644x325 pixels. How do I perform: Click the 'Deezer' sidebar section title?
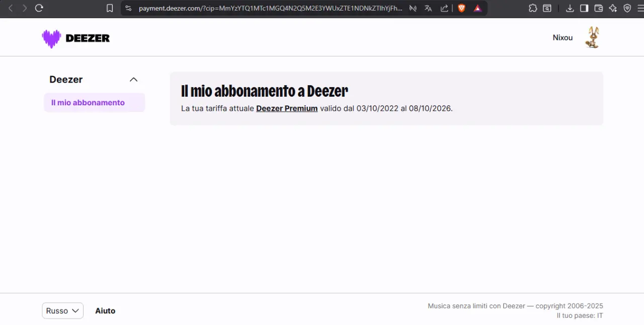[66, 80]
